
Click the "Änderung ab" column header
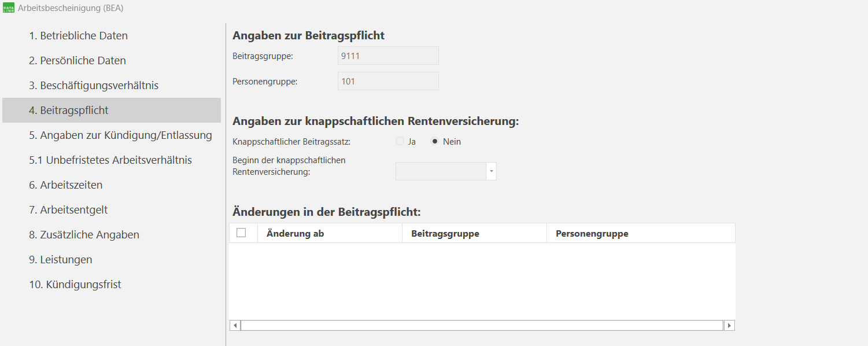click(x=296, y=233)
